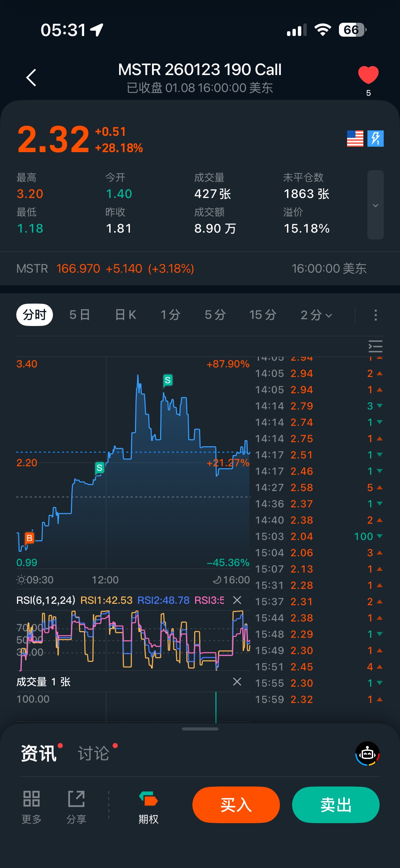Select the 15:51 2.45 trade row
Image resolution: width=400 pixels, height=868 pixels.
tap(319, 667)
